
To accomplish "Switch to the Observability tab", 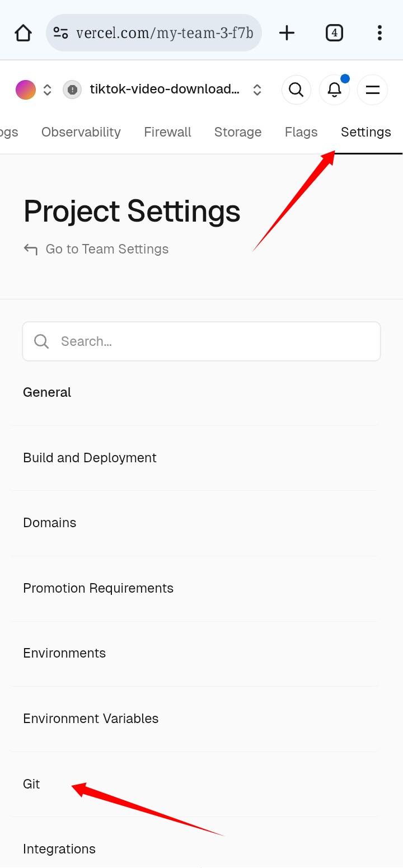I will point(81,132).
